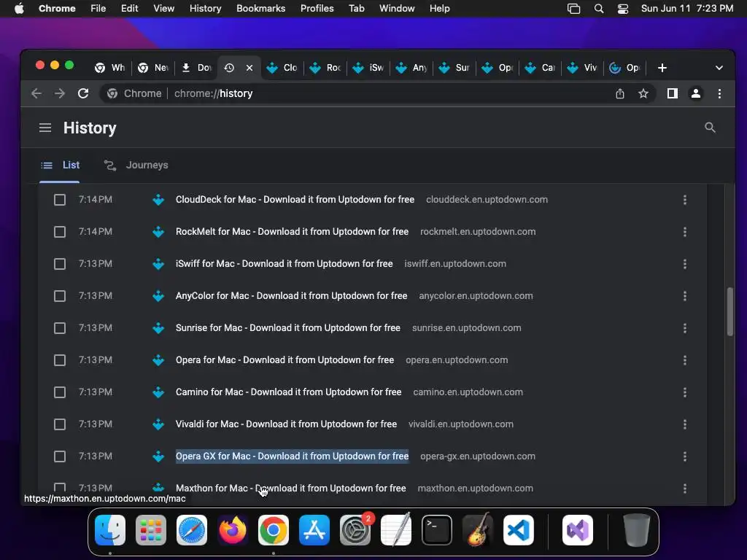The height and width of the screenshot is (560, 747).
Task: Open the Trash in the Dock
Action: point(636,530)
